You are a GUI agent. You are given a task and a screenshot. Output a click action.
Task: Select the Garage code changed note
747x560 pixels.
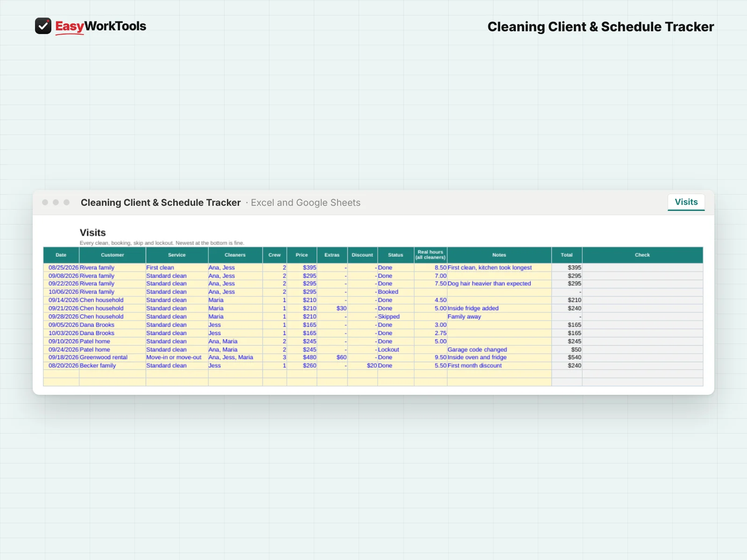click(499, 350)
